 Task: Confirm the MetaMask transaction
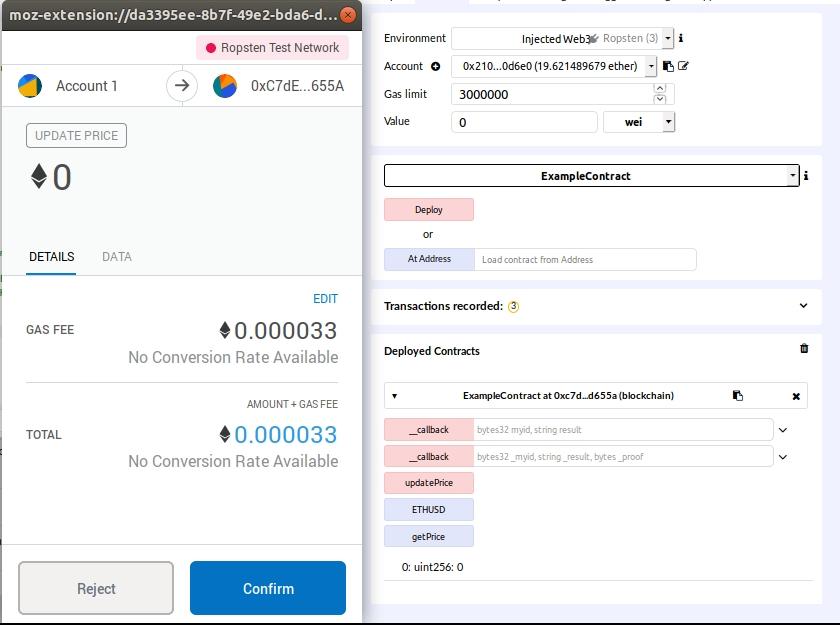(267, 588)
